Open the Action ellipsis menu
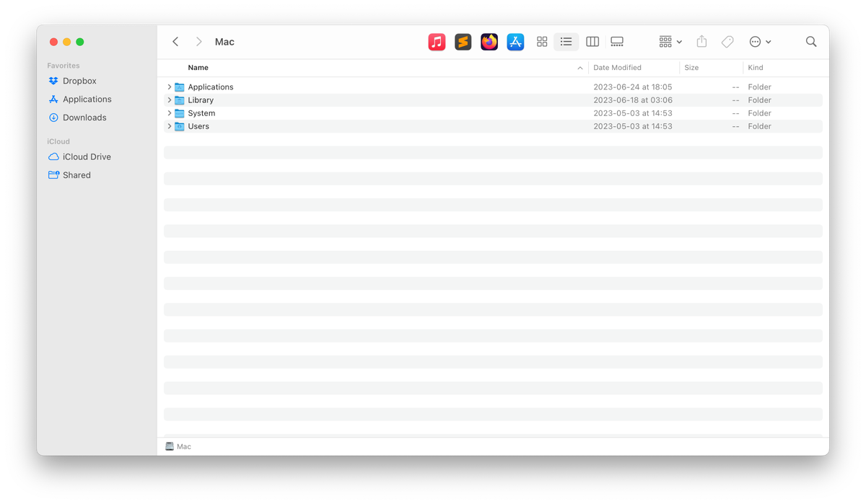 pos(760,42)
